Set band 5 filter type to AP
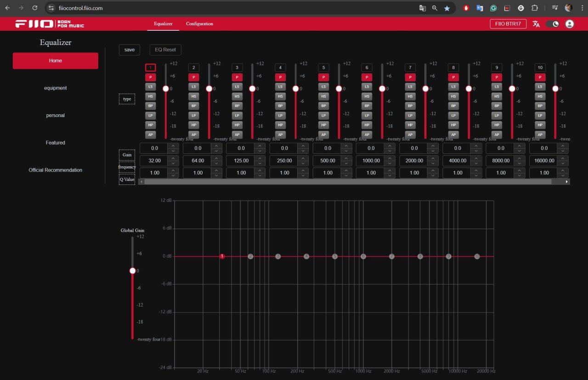Screen dimensions: 588x380 (x=323, y=134)
